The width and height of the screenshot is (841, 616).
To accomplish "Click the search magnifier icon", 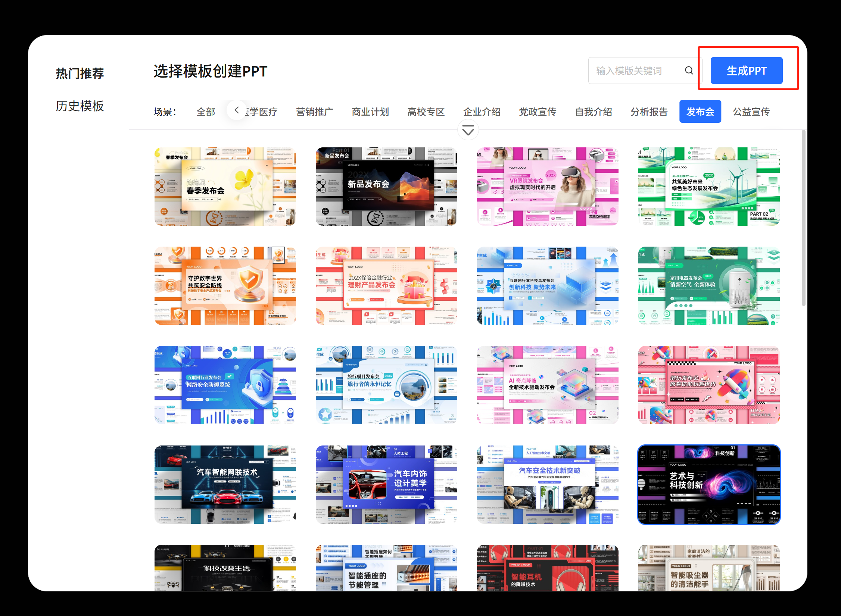I will [x=689, y=71].
